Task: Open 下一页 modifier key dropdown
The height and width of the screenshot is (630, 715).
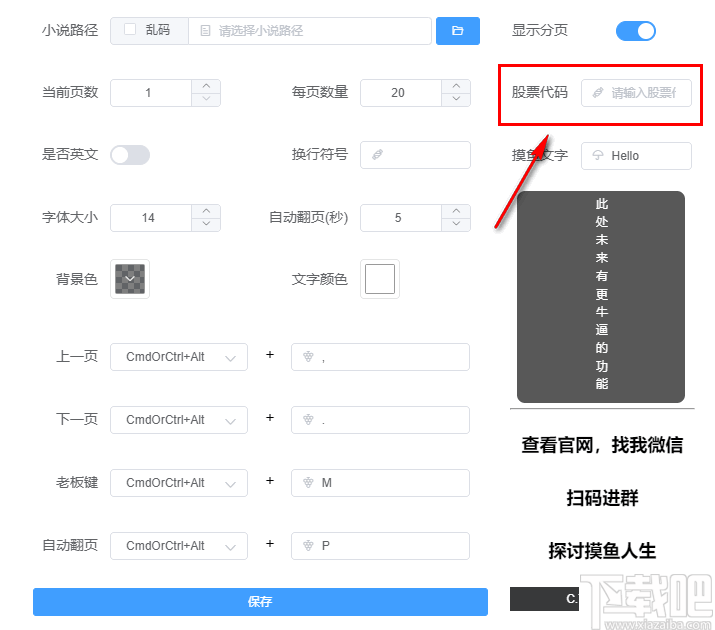Action: (x=179, y=420)
